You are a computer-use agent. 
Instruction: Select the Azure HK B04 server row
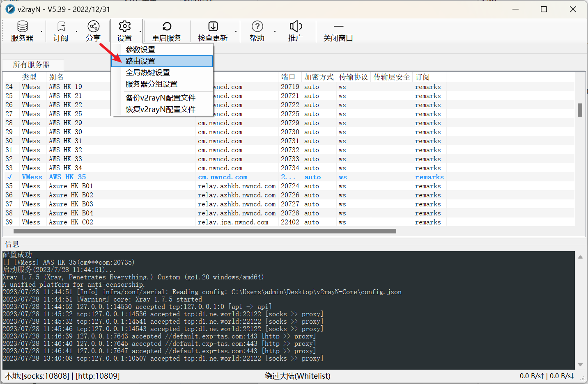click(289, 213)
